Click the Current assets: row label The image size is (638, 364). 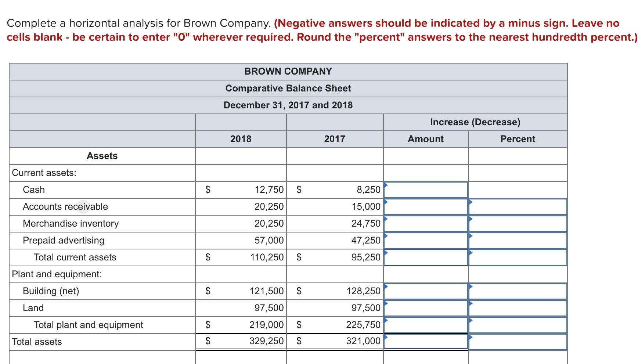pyautogui.click(x=44, y=173)
